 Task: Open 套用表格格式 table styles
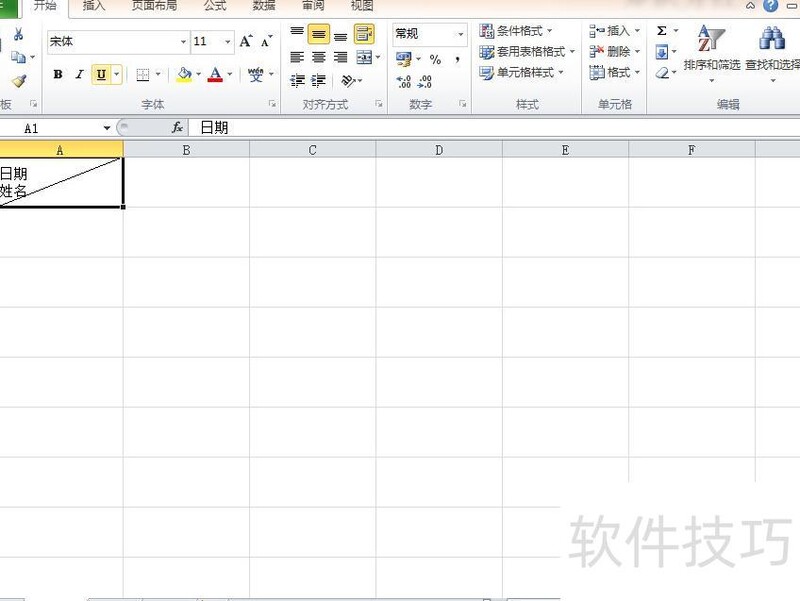tap(527, 52)
